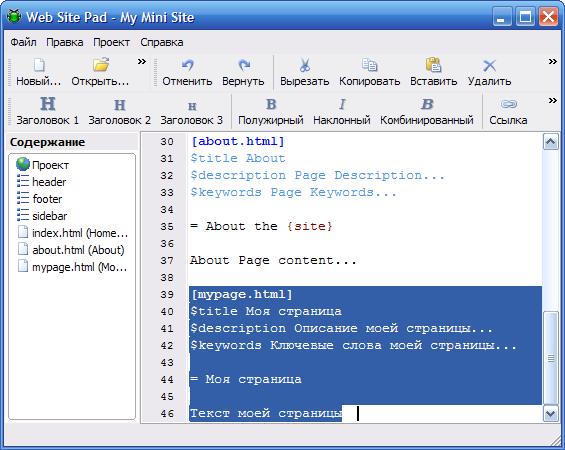
Task: Click the '$title About' line
Action: [x=238, y=158]
